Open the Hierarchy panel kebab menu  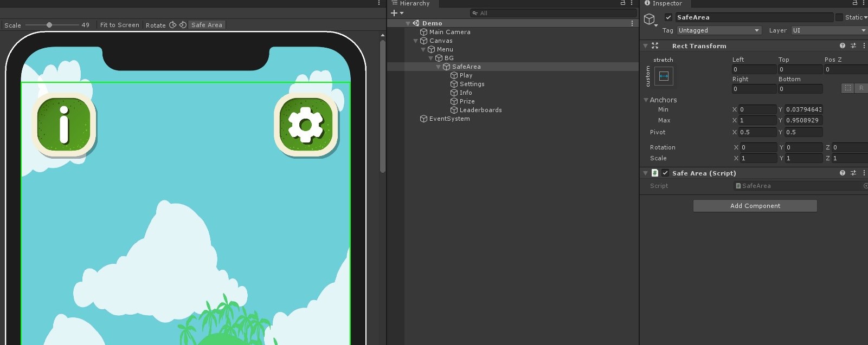[x=632, y=3]
